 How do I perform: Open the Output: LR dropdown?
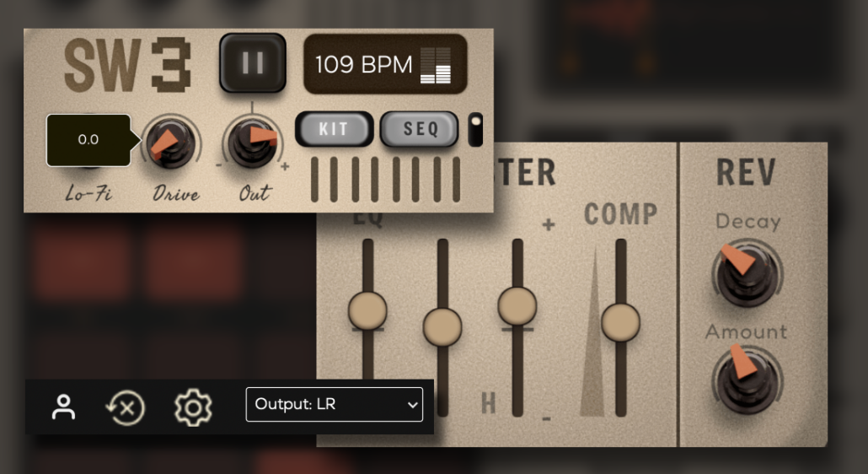coord(334,405)
